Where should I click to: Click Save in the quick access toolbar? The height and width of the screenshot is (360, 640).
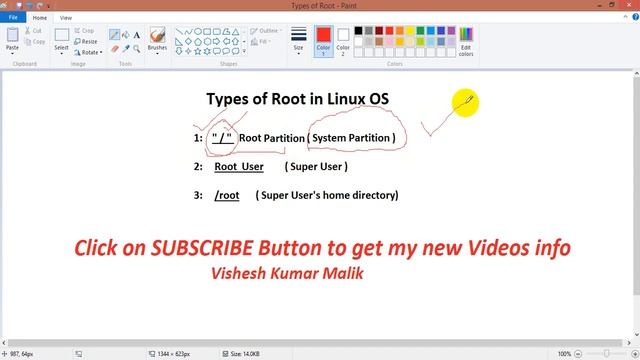[x=19, y=6]
